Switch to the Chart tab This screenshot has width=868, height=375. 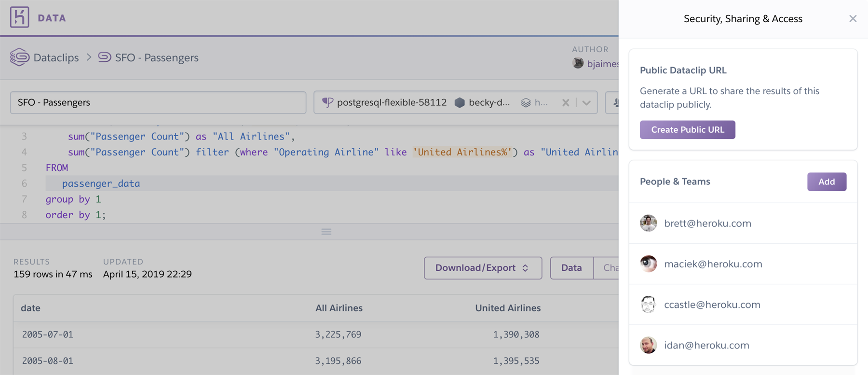coord(607,268)
